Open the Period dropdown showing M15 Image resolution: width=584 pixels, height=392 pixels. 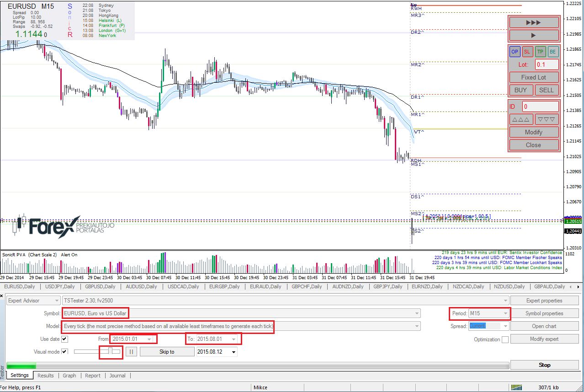tap(488, 313)
